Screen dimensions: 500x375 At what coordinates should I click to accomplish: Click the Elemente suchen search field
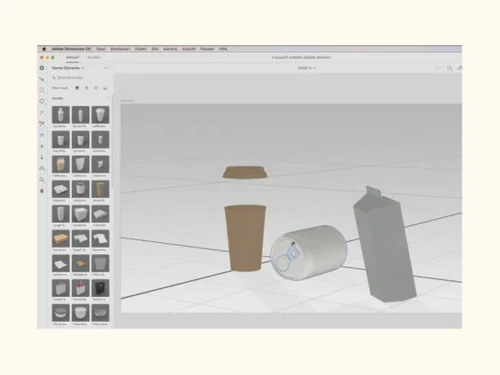click(x=81, y=77)
